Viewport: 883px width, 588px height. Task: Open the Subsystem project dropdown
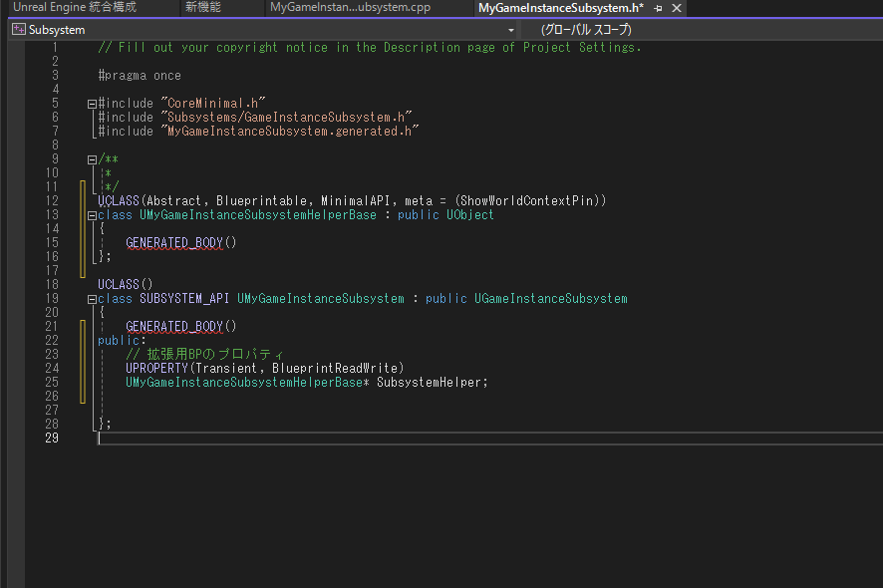click(511, 30)
